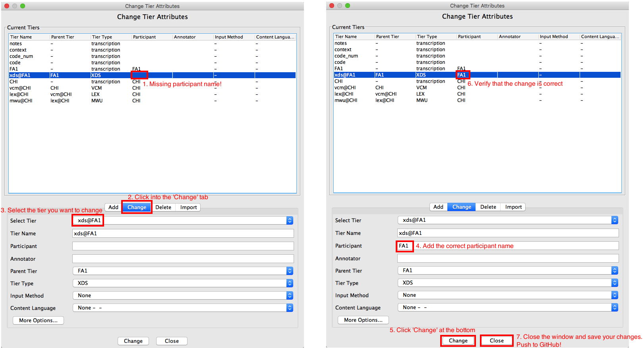The width and height of the screenshot is (644, 348).
Task: Switch to the Change tab in left window
Action: pyautogui.click(x=137, y=208)
